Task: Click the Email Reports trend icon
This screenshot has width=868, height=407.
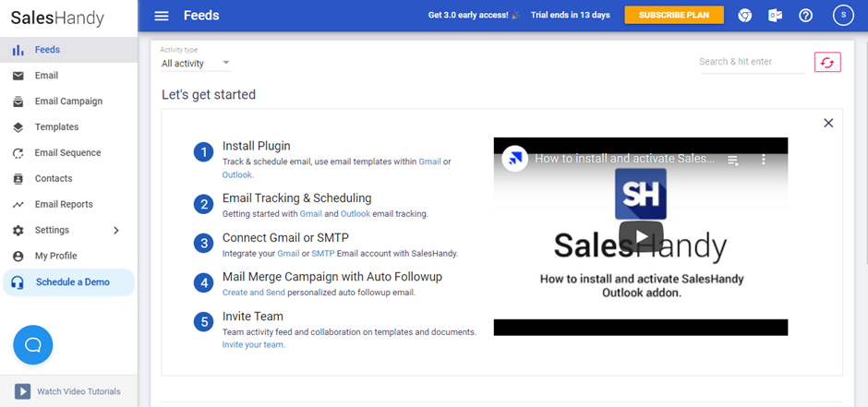Action: [x=18, y=205]
